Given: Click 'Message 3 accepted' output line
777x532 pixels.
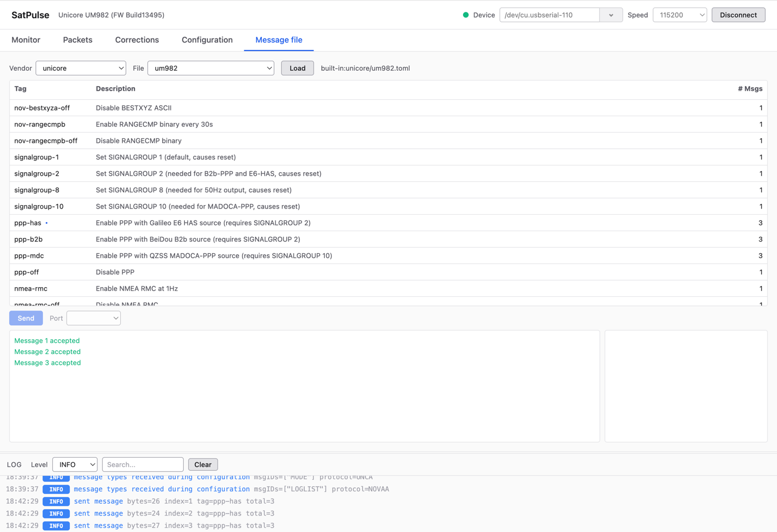Looking at the screenshot, I should coord(48,363).
